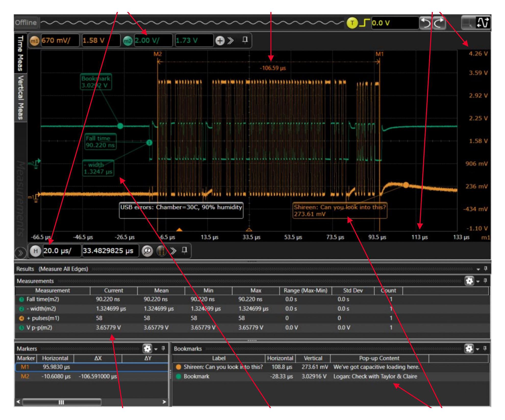Image resolution: width=505 pixels, height=420 pixels.
Task: Click the zoom box icon beside autoscale
Action: tap(469, 23)
